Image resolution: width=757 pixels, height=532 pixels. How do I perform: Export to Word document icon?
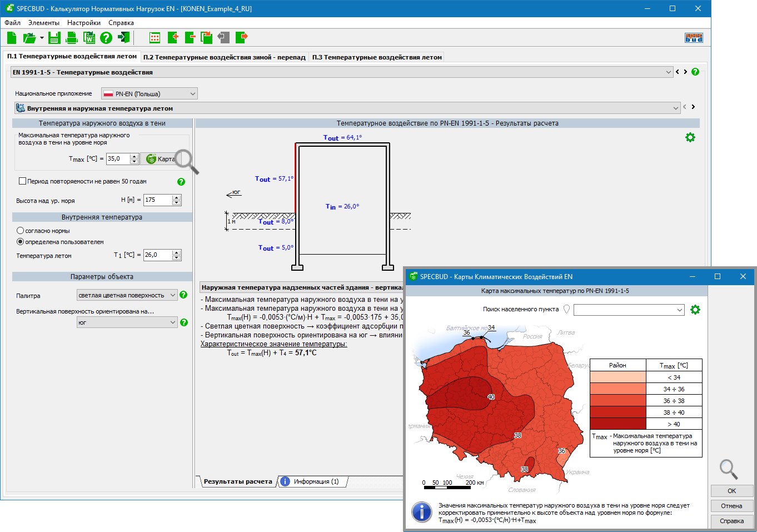pos(89,38)
